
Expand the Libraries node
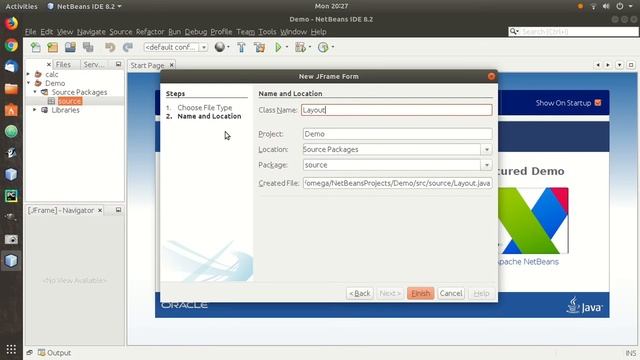point(35,110)
